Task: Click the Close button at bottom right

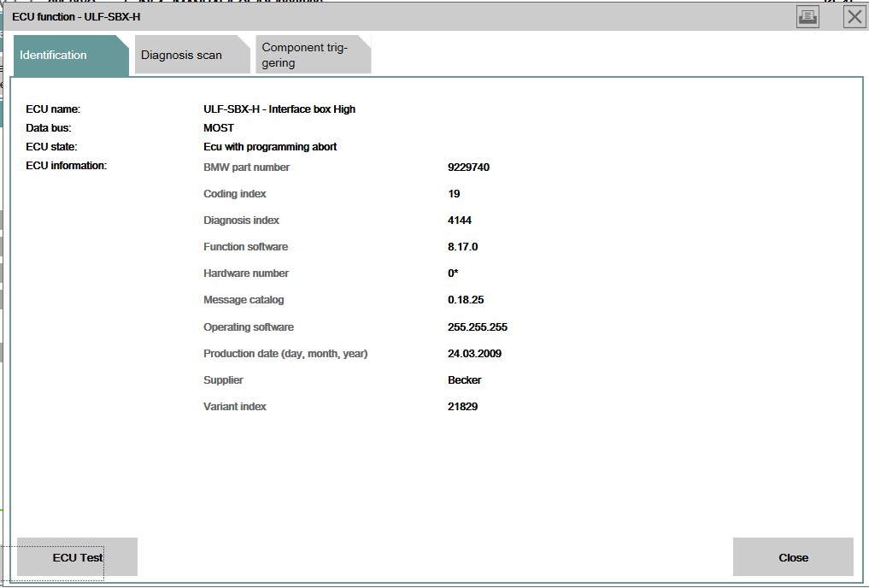Action: pyautogui.click(x=793, y=557)
